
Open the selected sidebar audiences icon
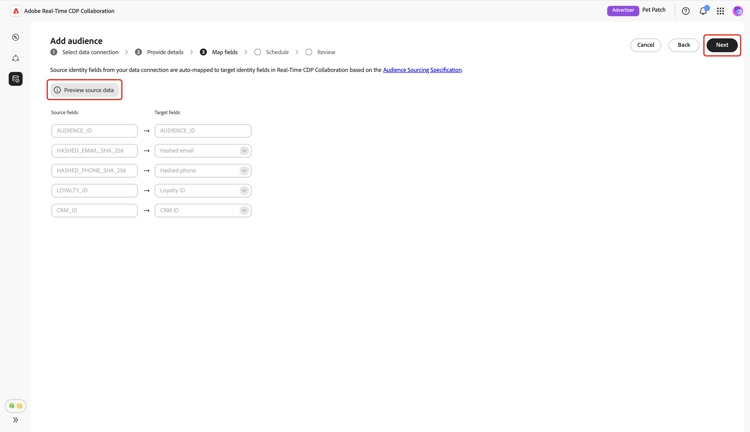coord(16,79)
